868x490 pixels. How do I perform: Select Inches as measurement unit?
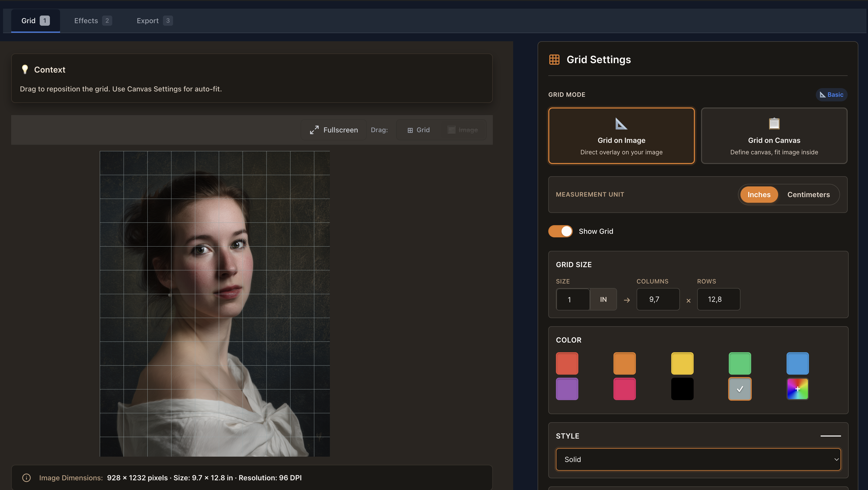point(759,195)
